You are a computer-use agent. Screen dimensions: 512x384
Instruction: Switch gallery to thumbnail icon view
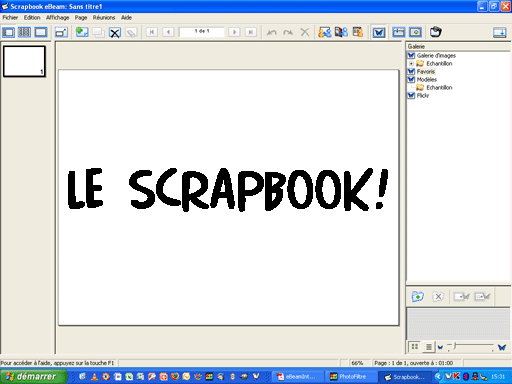coord(415,347)
